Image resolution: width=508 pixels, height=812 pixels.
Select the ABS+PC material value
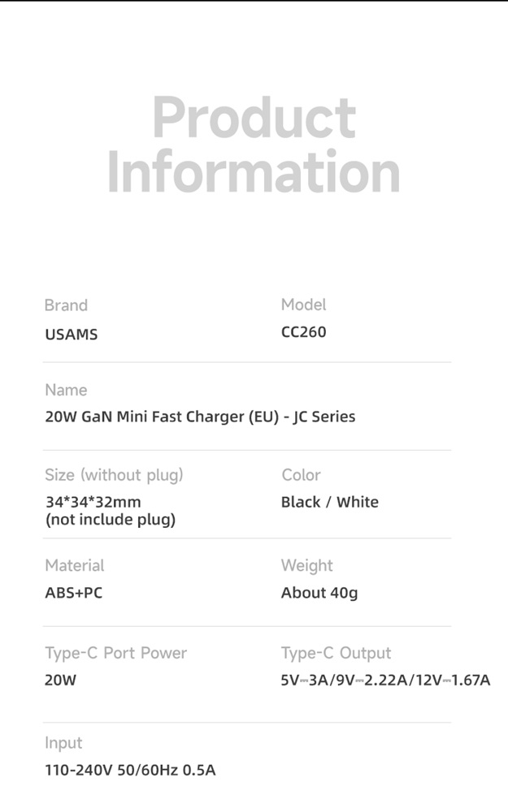coord(74,593)
